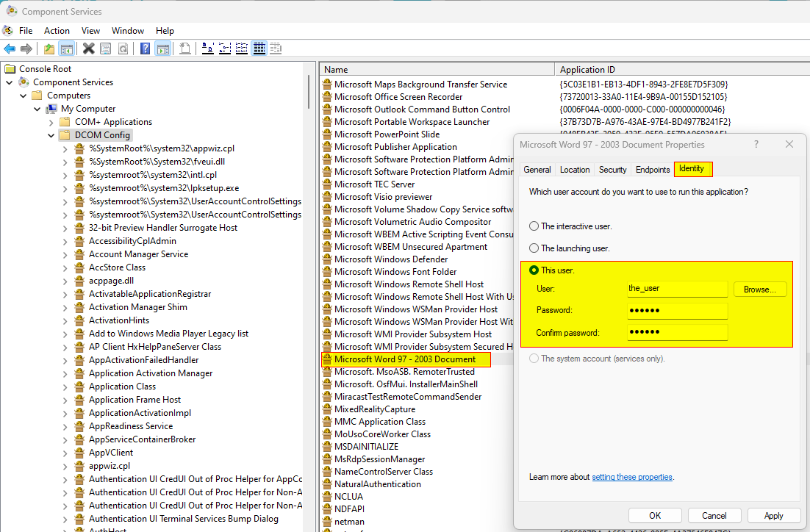Switch to Detail view toolbar icon
Image resolution: width=810 pixels, height=532 pixels.
tap(259, 48)
